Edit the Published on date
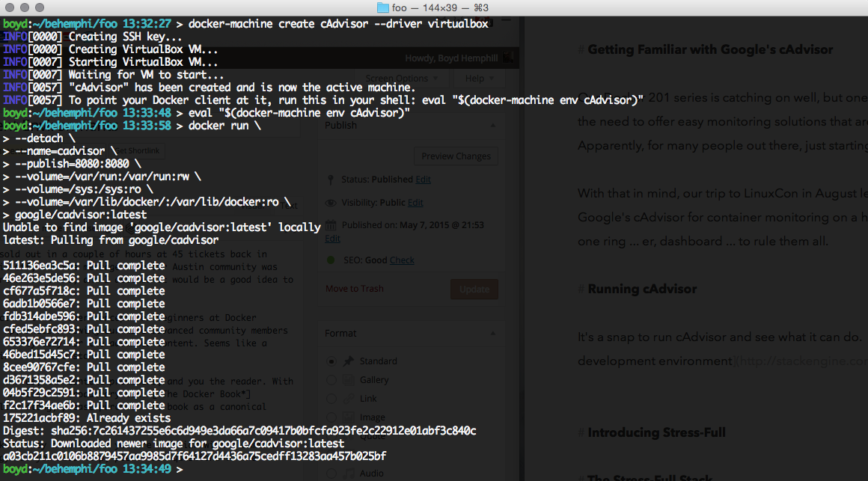 tap(332, 239)
